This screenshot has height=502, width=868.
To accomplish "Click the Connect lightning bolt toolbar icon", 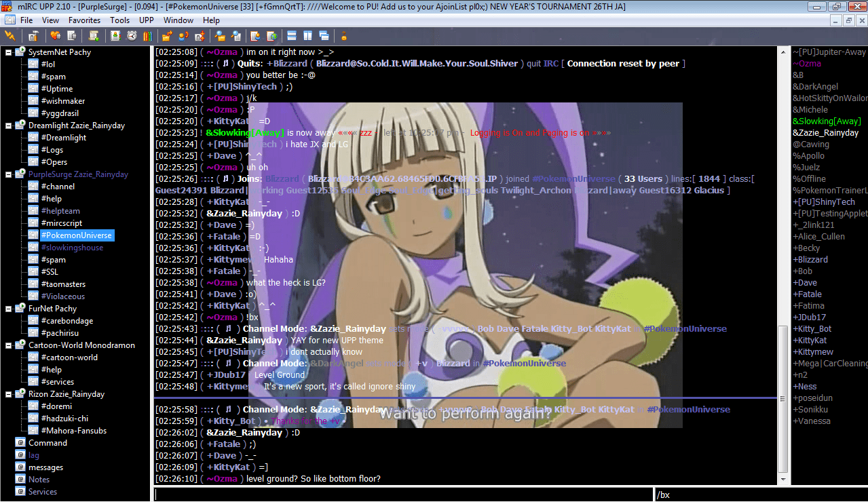I will [10, 35].
